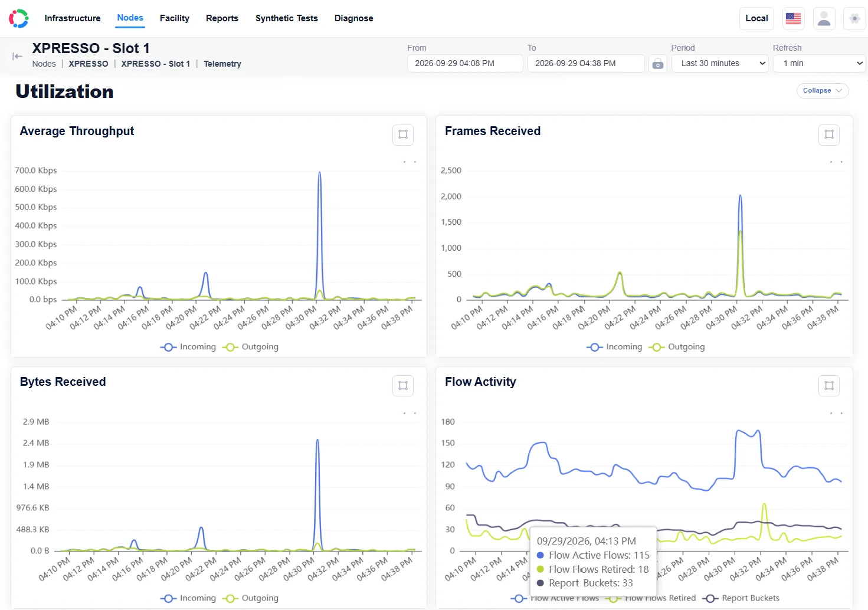
Task: Click the app logo icon
Action: pos(19,18)
